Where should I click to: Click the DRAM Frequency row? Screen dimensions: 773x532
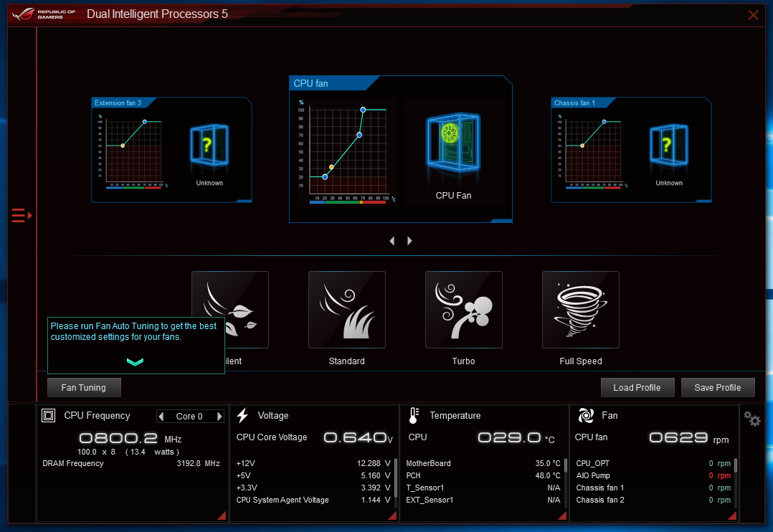pos(131,463)
